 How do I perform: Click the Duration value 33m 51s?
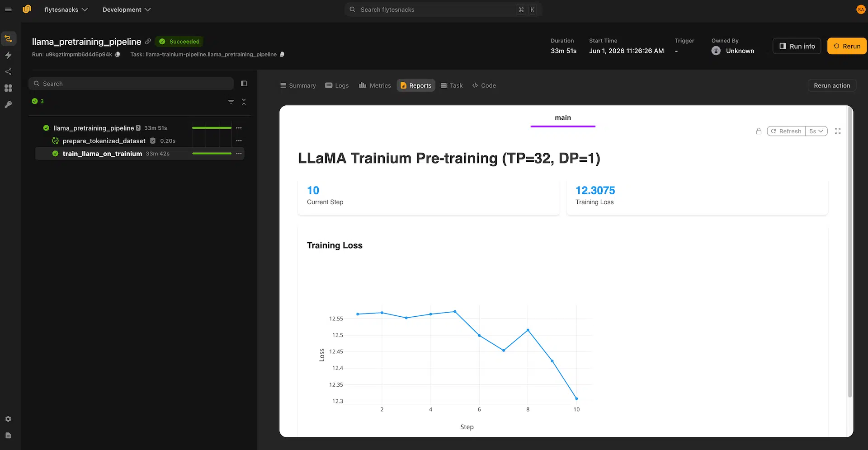tap(563, 51)
